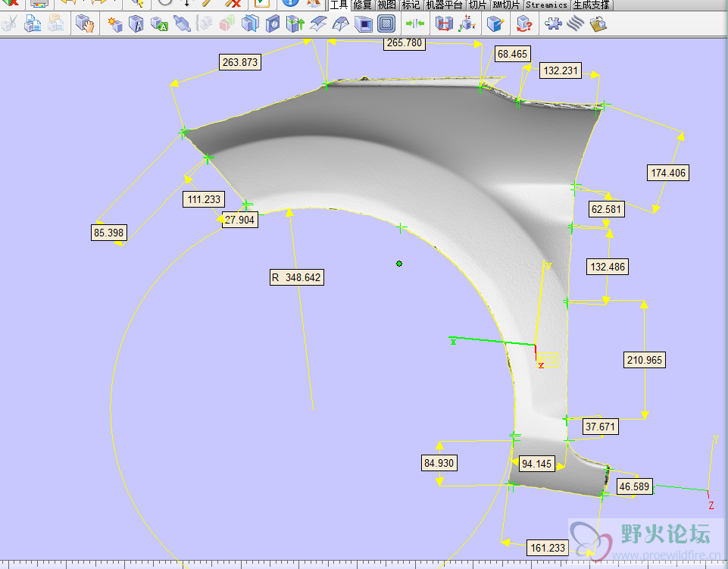
Task: Select the 85.398 dimension label
Action: (x=108, y=233)
